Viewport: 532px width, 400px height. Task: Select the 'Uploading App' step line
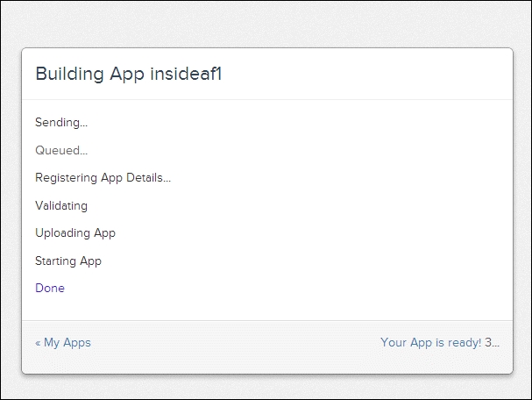coord(75,233)
